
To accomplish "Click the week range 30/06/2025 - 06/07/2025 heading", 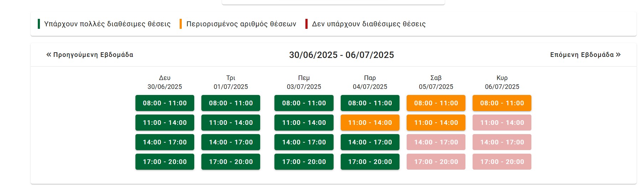I will click(341, 55).
